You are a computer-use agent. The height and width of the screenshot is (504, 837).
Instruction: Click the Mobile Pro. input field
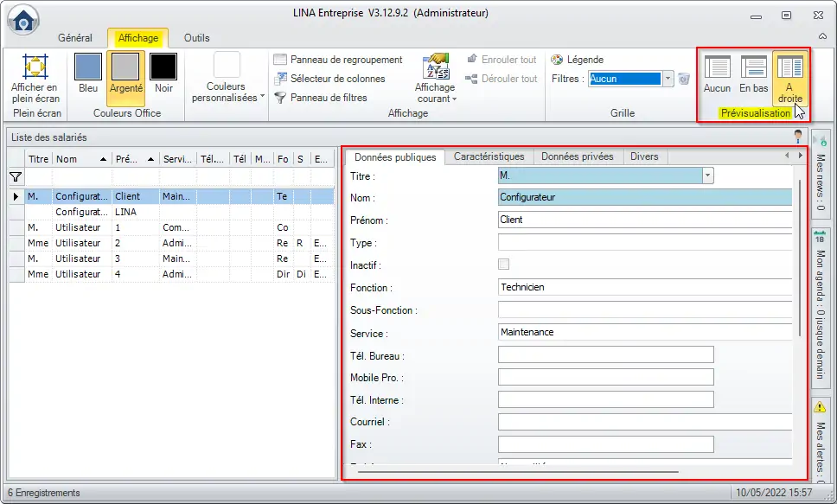click(x=606, y=377)
